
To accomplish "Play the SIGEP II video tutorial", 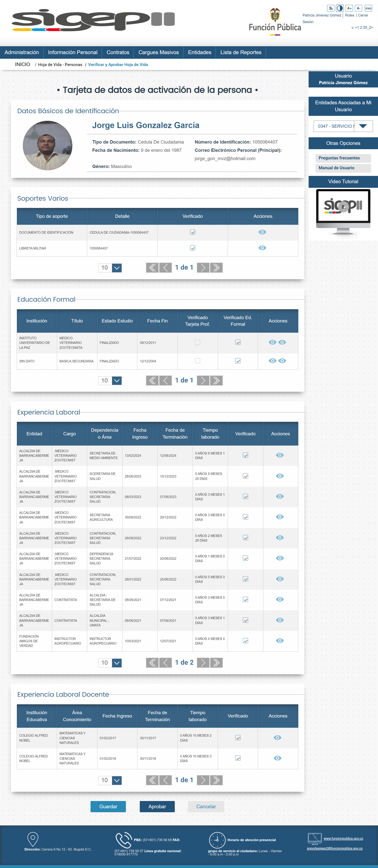I will point(343,207).
